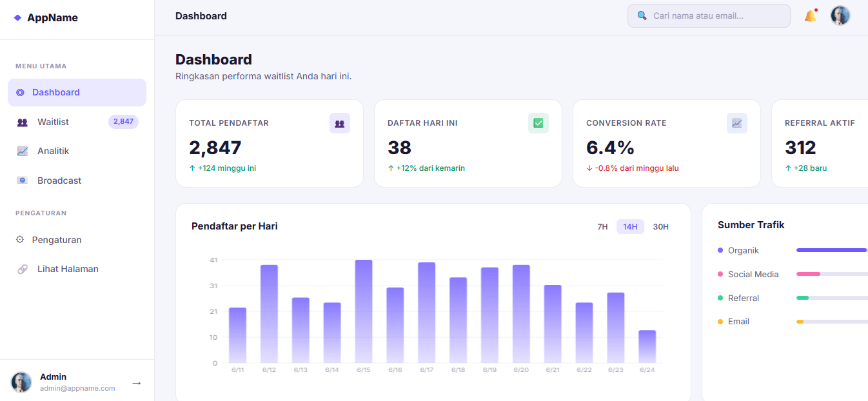The height and width of the screenshot is (401, 868).
Task: Click the 'Dashboard' title in top bar
Action: 201,16
